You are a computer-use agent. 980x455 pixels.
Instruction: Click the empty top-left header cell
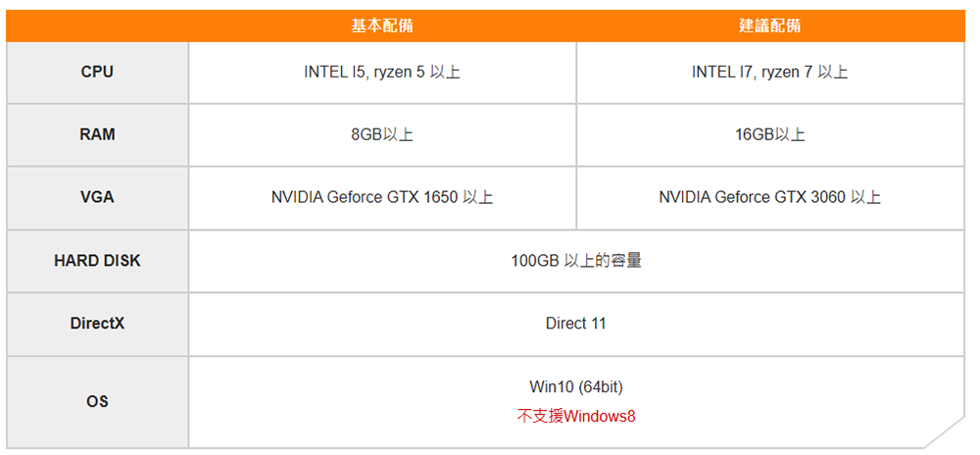[x=97, y=25]
